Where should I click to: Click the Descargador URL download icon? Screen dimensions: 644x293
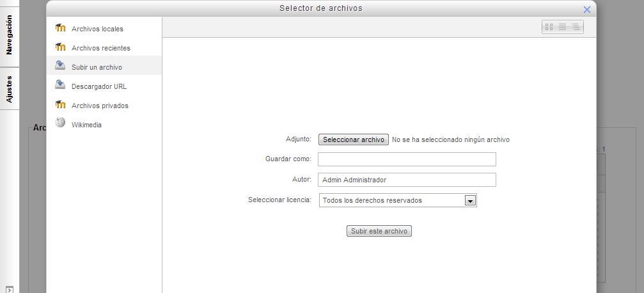point(61,85)
